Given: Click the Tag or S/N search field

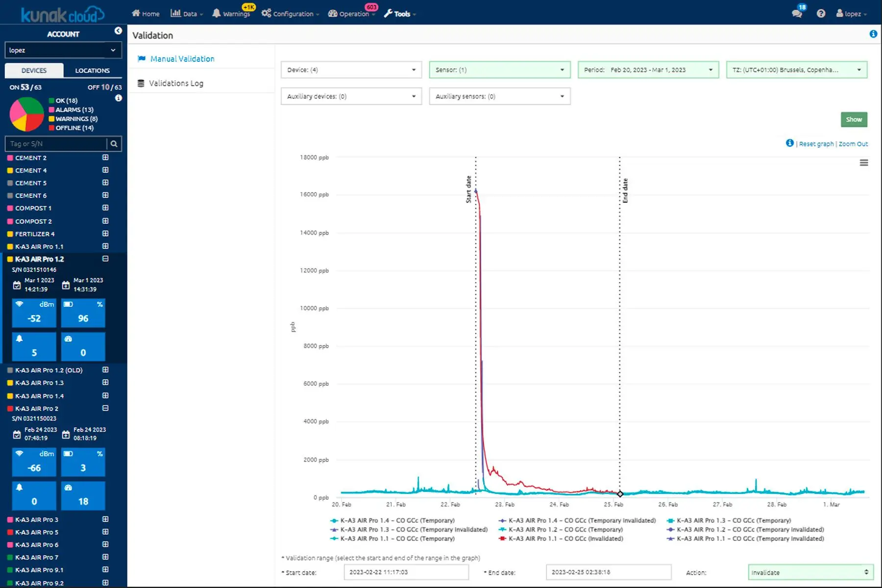Looking at the screenshot, I should tap(56, 144).
